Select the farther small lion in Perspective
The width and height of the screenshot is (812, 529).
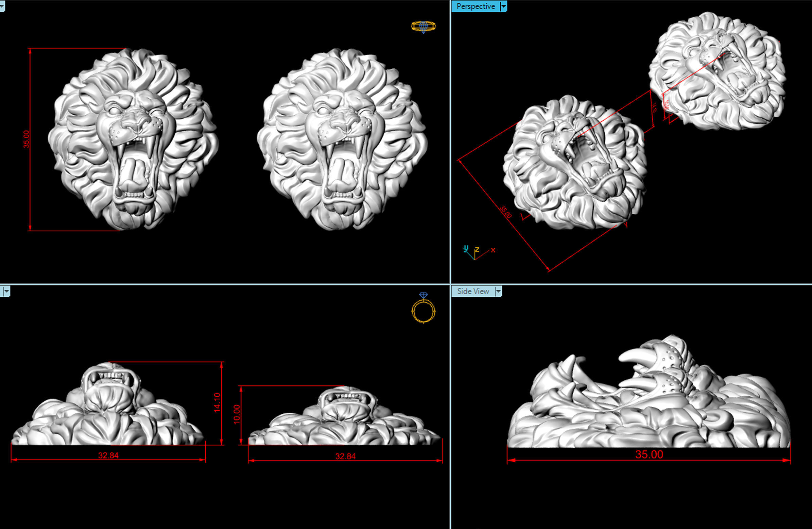coord(718,71)
